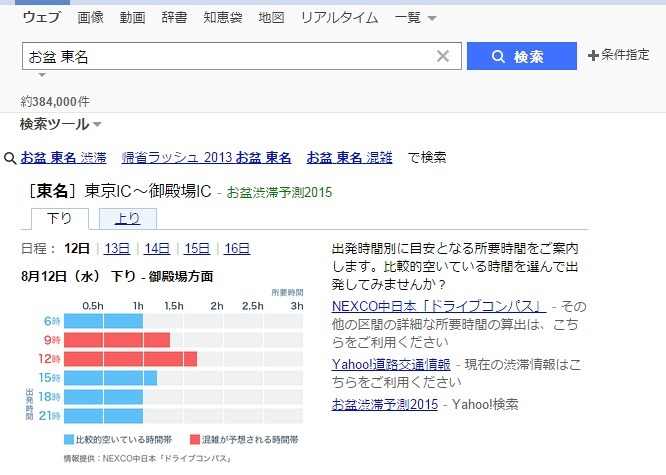
Task: Select the 下り direction tab
Action: point(59,218)
